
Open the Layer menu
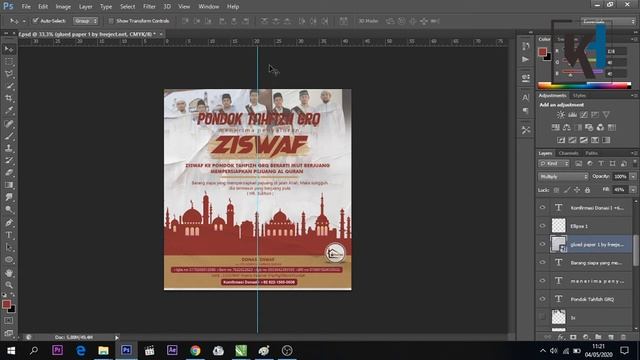point(85,7)
